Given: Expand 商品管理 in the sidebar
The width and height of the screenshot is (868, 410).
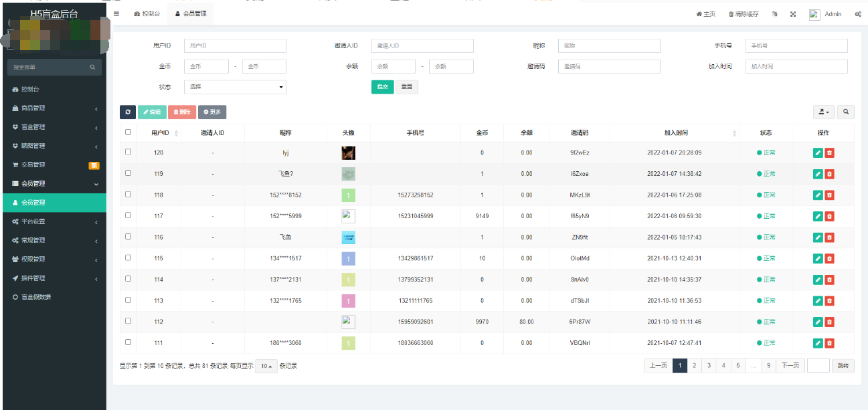Looking at the screenshot, I should 54,108.
